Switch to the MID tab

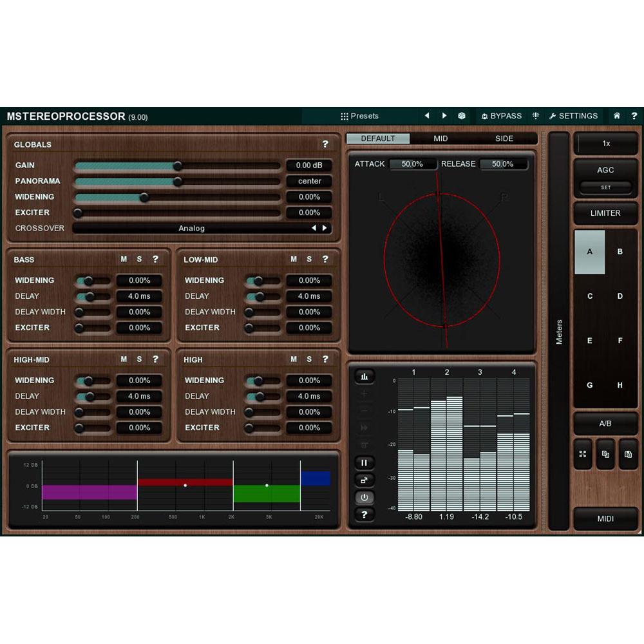[x=440, y=138]
